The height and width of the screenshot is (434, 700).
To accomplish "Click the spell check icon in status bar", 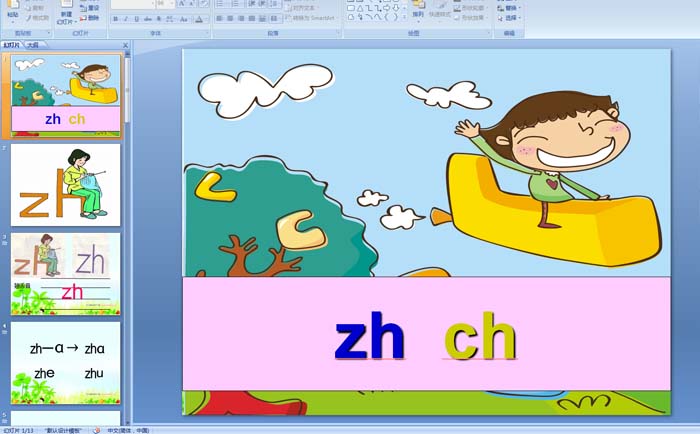I will tap(97, 430).
